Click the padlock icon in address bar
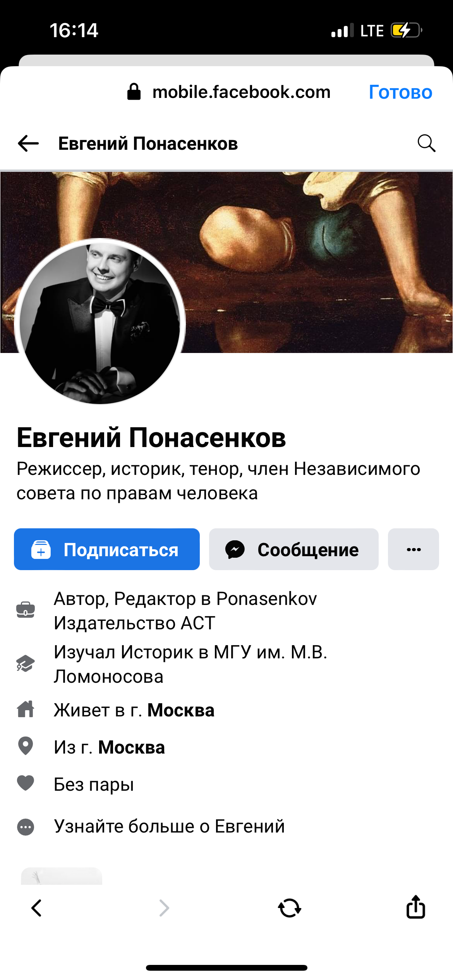The height and width of the screenshot is (980, 453). 134,92
